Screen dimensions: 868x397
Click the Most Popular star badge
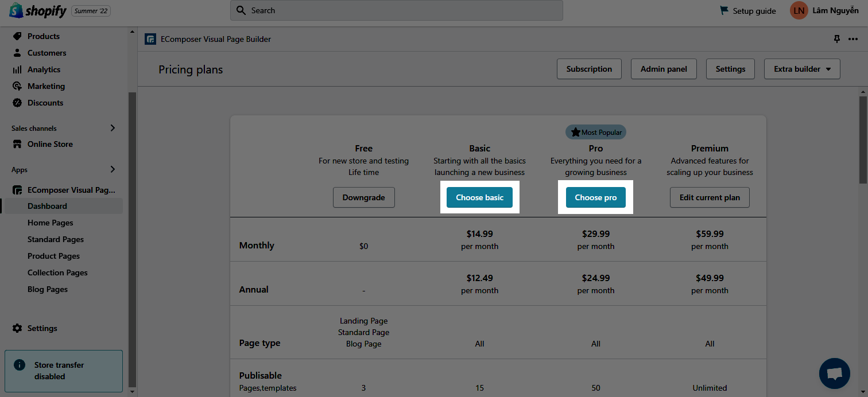pyautogui.click(x=596, y=132)
